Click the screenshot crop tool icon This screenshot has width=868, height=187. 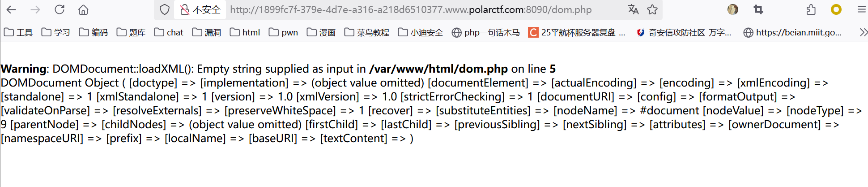click(x=758, y=9)
